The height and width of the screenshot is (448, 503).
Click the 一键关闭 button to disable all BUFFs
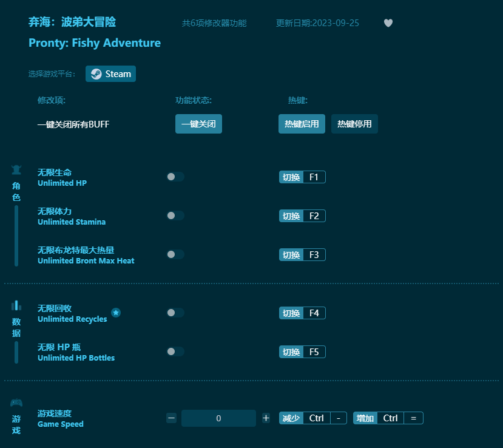(x=198, y=124)
